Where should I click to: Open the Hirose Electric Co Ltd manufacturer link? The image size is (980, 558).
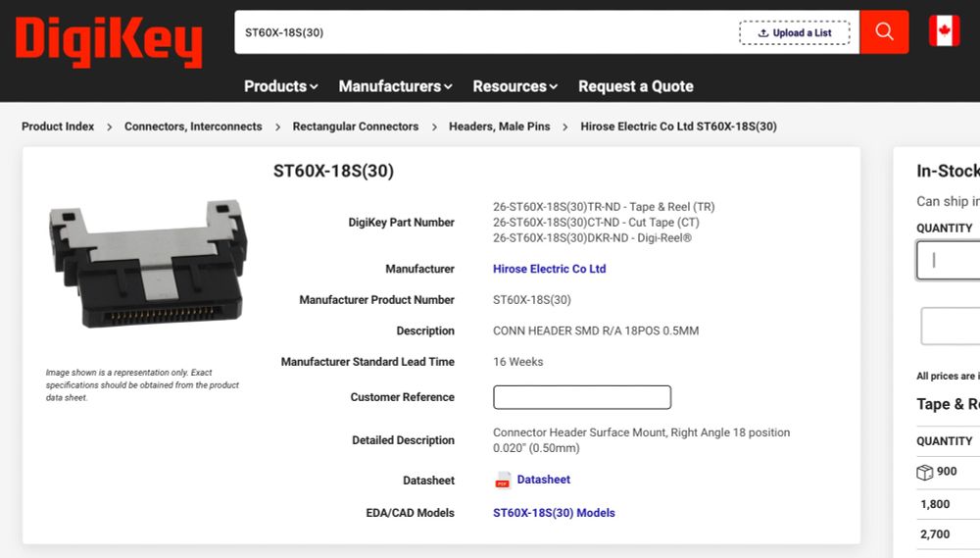coord(550,269)
